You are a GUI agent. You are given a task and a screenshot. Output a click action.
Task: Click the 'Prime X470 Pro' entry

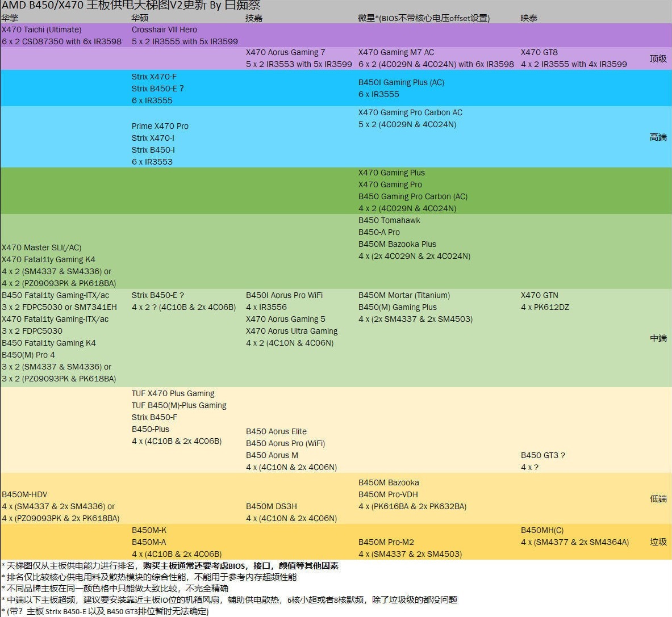[160, 126]
